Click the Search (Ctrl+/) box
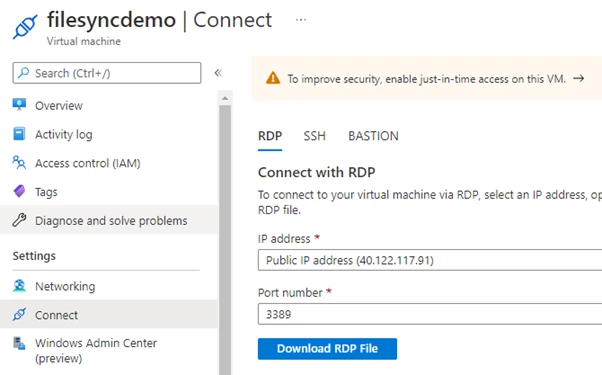Screen dimensions: 602x375 click(x=107, y=73)
